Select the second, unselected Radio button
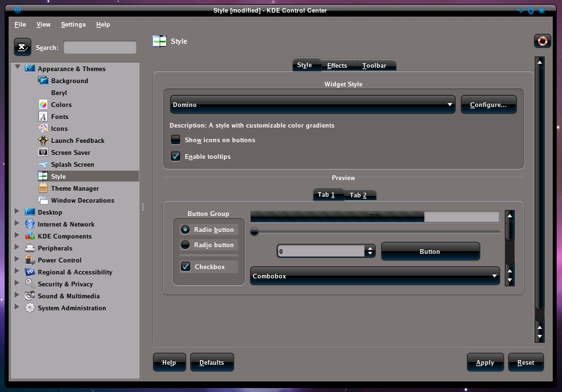The width and height of the screenshot is (562, 392). [185, 245]
